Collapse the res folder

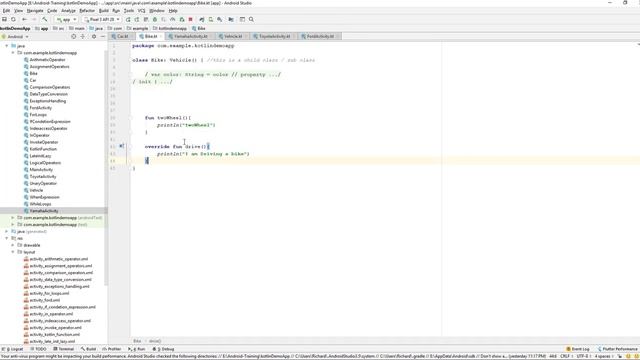[7, 238]
